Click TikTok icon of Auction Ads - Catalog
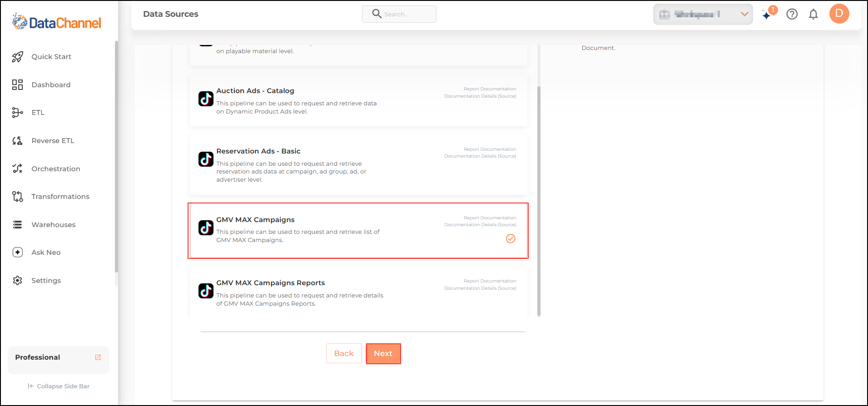868x406 pixels. tap(206, 99)
